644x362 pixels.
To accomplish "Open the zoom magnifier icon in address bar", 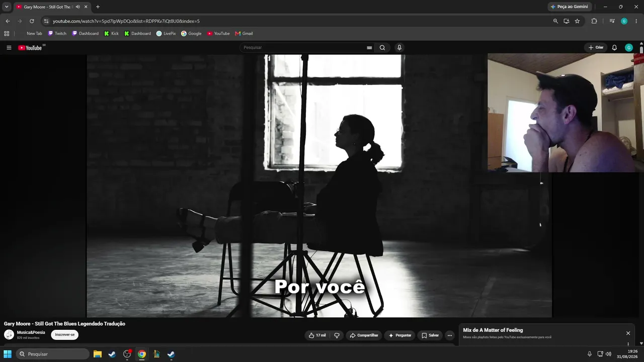I will (555, 21).
